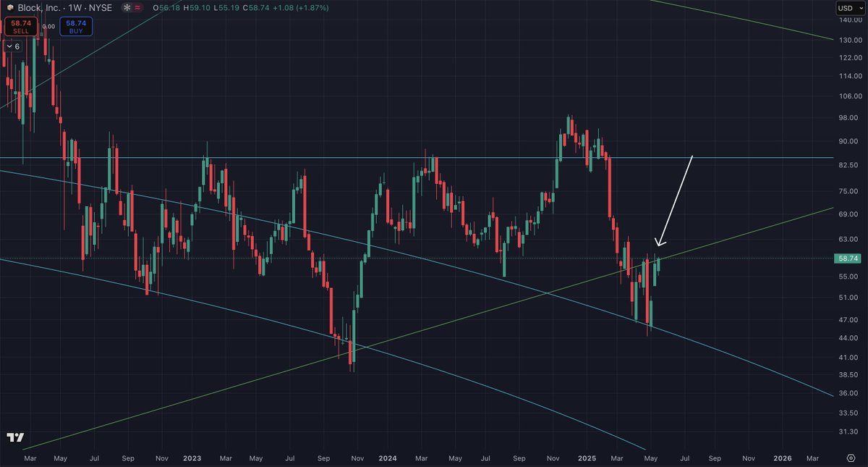Image resolution: width=868 pixels, height=467 pixels.
Task: Click the 36.00 price axis label
Action: click(850, 393)
